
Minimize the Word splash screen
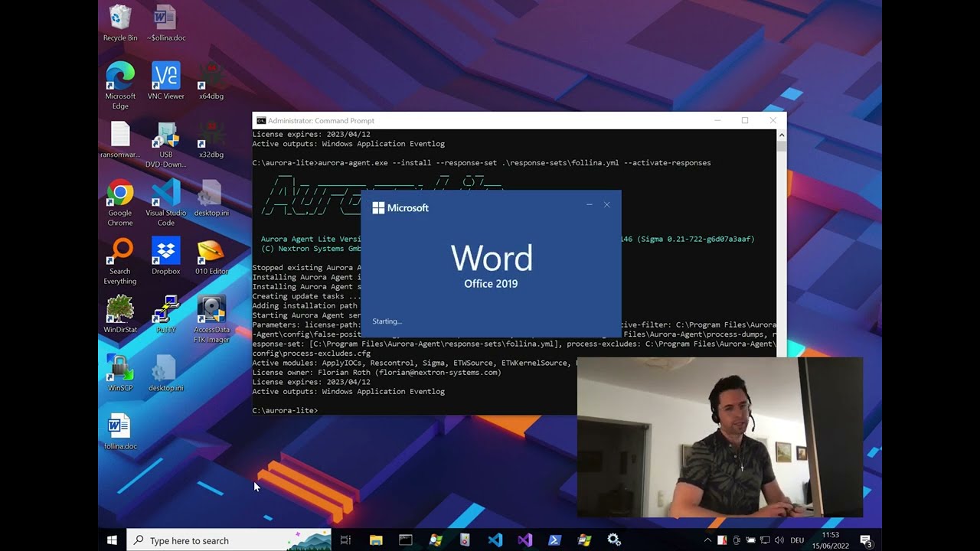(x=590, y=205)
